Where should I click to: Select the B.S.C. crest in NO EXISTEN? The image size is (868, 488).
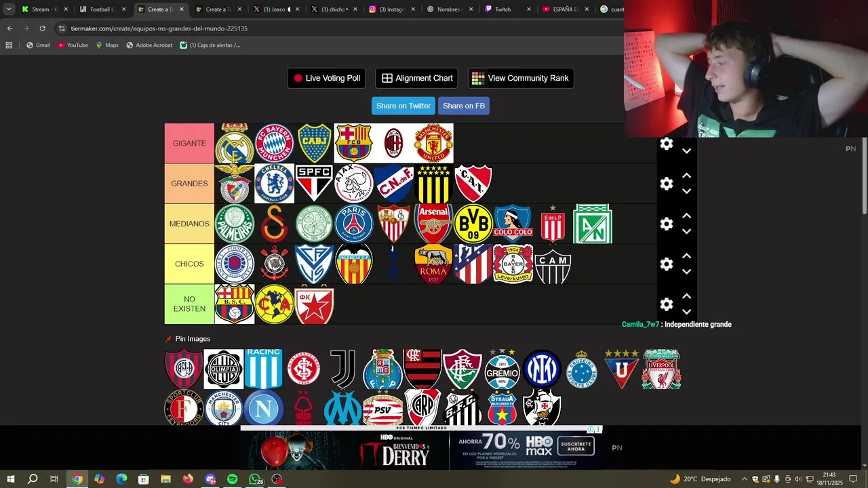point(235,304)
